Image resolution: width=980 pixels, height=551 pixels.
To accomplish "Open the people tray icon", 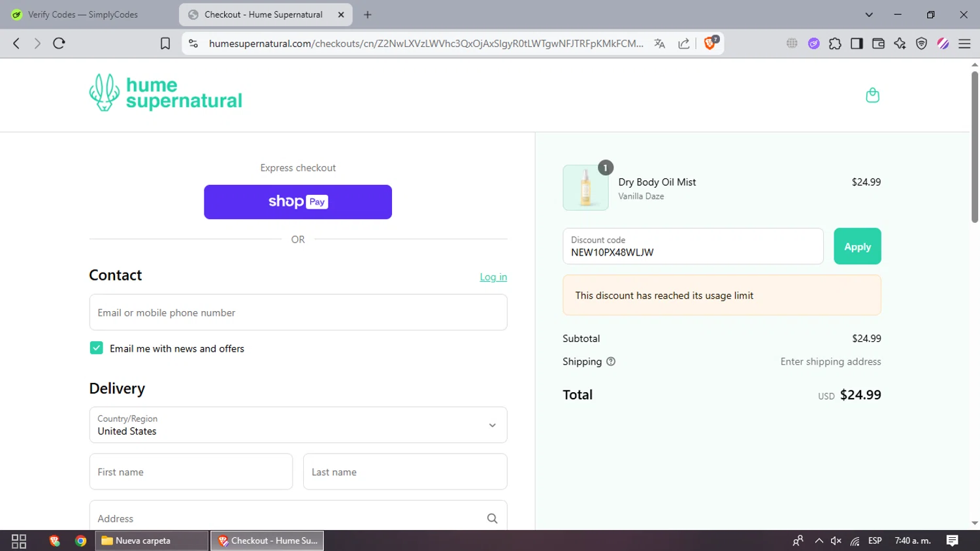I will click(798, 541).
